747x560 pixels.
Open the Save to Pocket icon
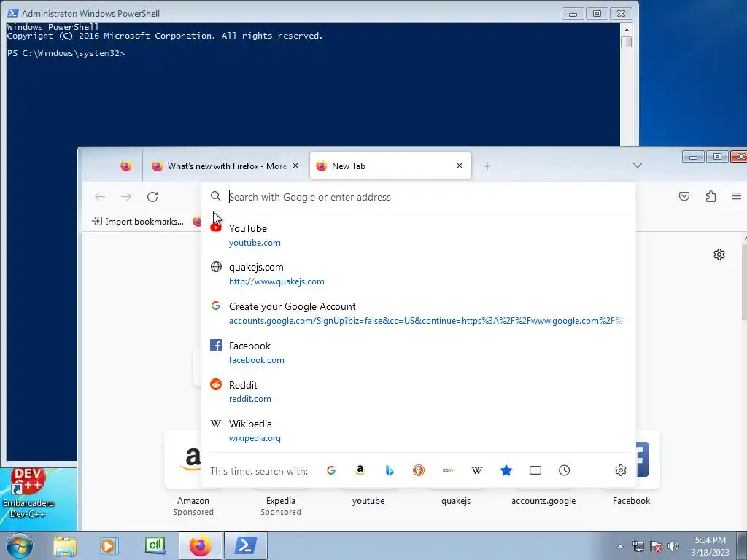(x=684, y=196)
